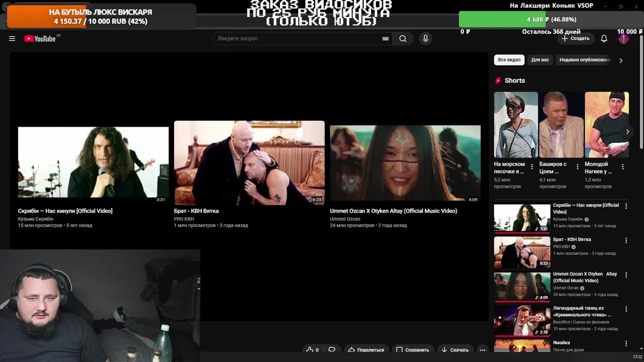Open sidebar thumbnail of Легендарный танец
644x362 pixels.
(x=522, y=320)
